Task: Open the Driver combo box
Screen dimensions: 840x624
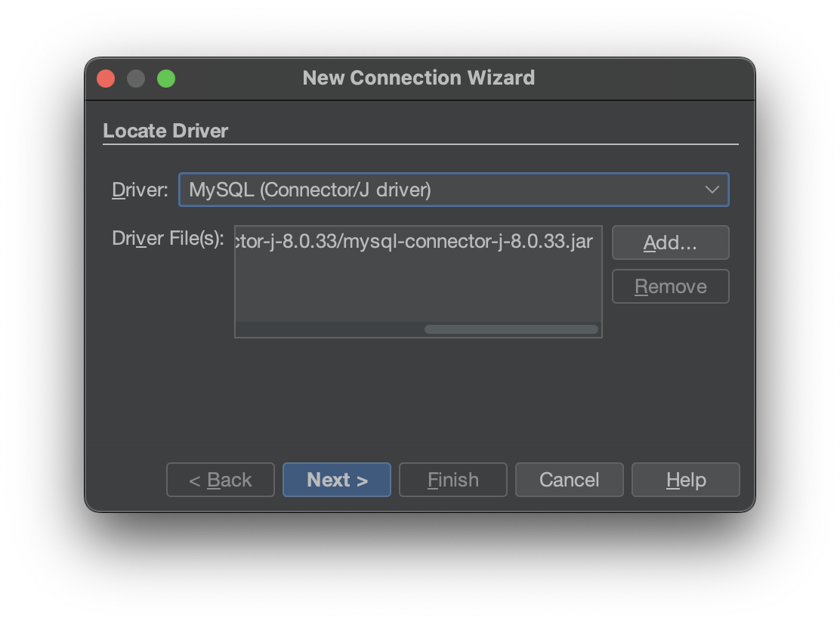Action: 453,190
